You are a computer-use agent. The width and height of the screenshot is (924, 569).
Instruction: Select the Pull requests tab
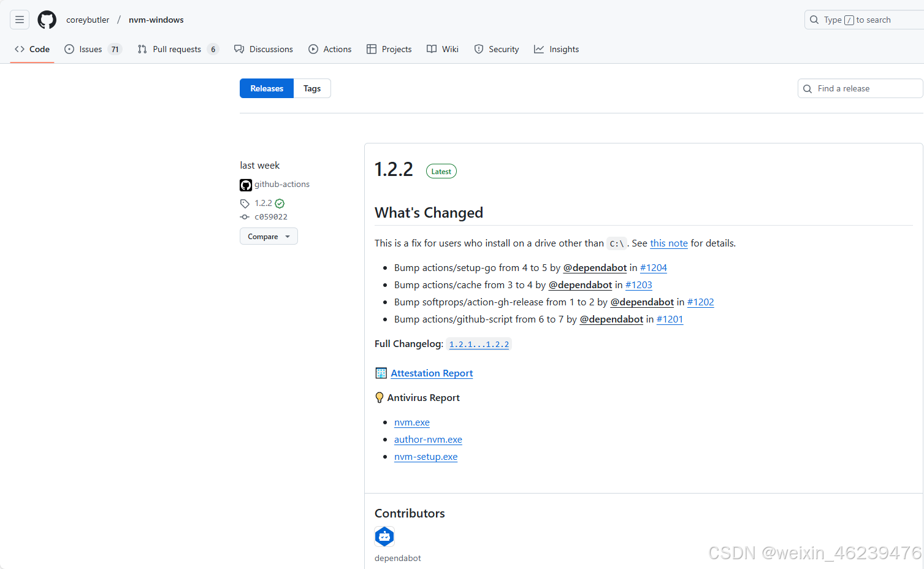pos(178,49)
